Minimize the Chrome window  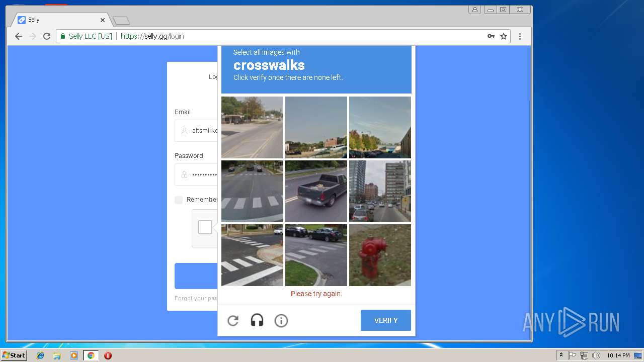[x=490, y=10]
